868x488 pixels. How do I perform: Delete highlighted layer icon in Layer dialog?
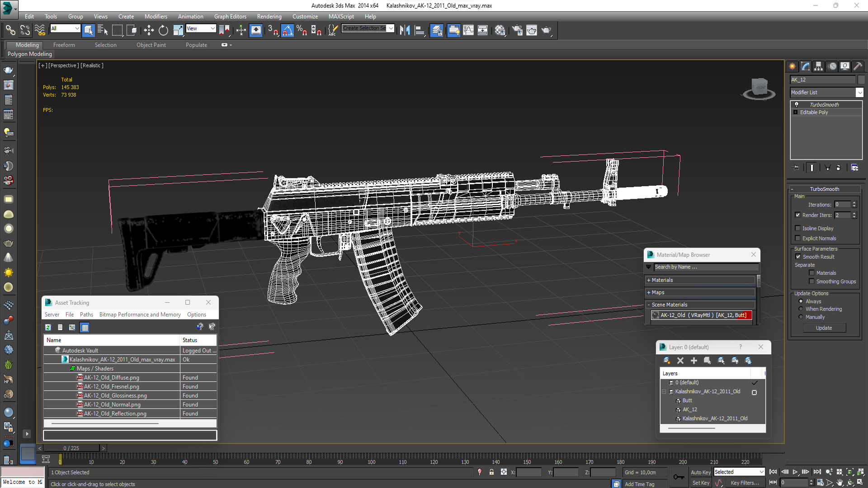680,361
